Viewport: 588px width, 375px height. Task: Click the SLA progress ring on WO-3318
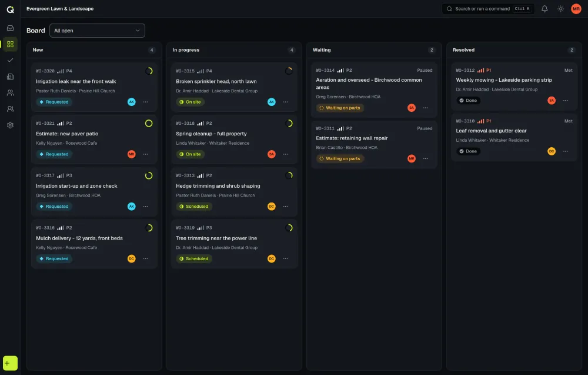point(289,123)
